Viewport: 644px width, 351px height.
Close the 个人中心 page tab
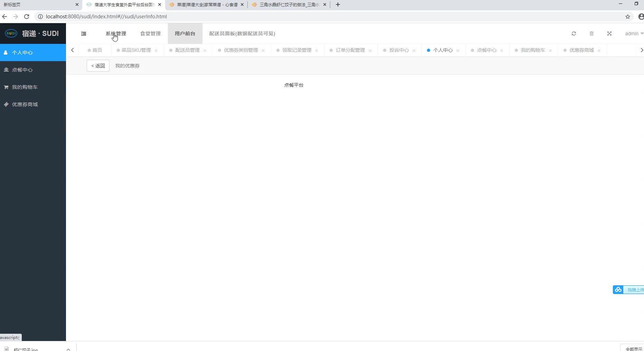click(458, 50)
